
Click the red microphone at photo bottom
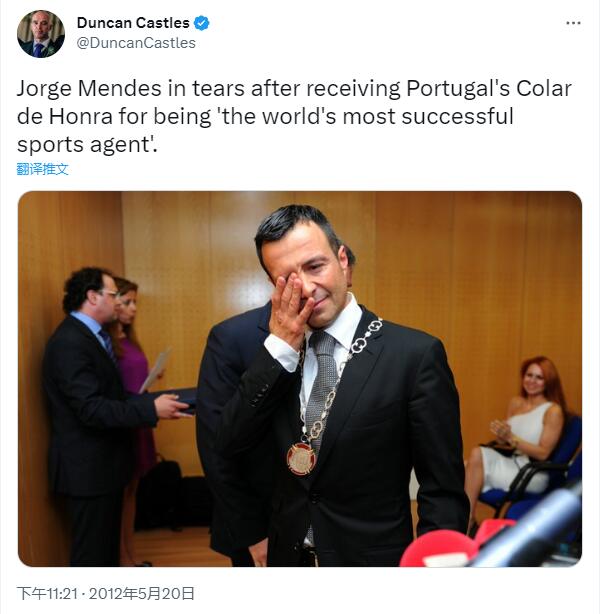coord(437,548)
